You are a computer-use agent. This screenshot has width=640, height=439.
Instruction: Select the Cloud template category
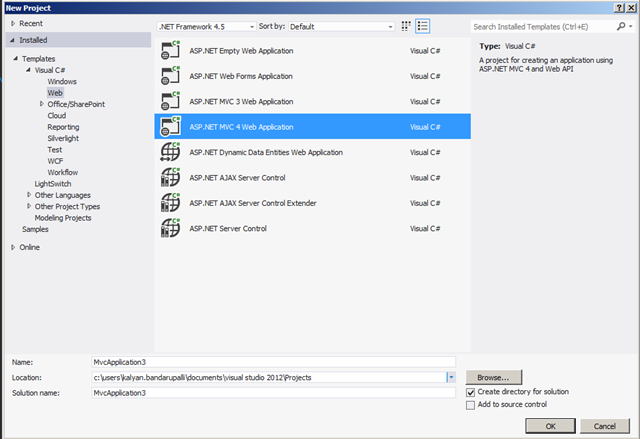[56, 115]
